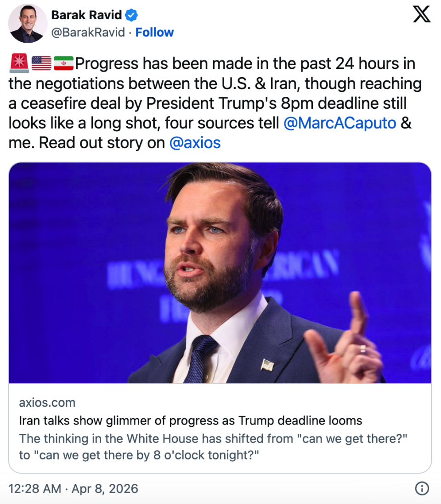
Task: Follow Barak Ravid
Action: point(154,33)
